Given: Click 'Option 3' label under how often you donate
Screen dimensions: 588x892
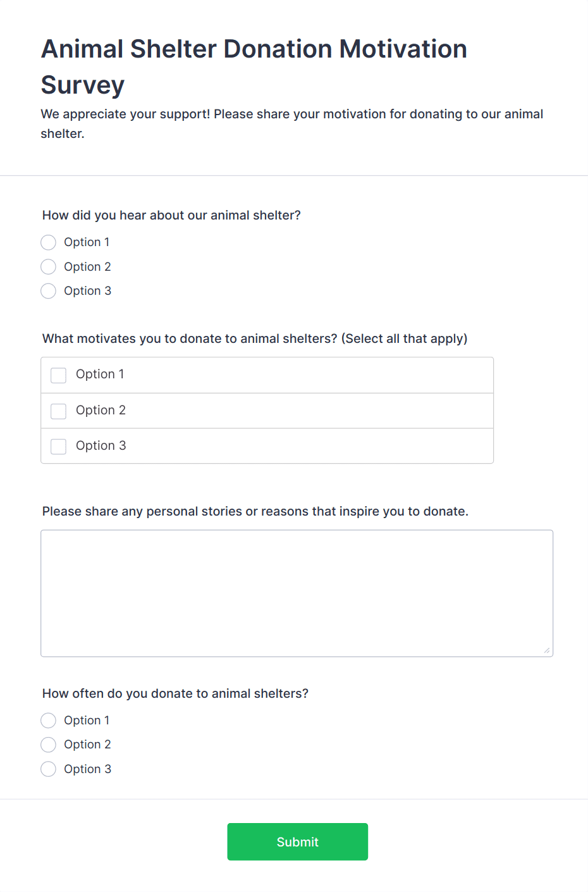Looking at the screenshot, I should coord(87,769).
